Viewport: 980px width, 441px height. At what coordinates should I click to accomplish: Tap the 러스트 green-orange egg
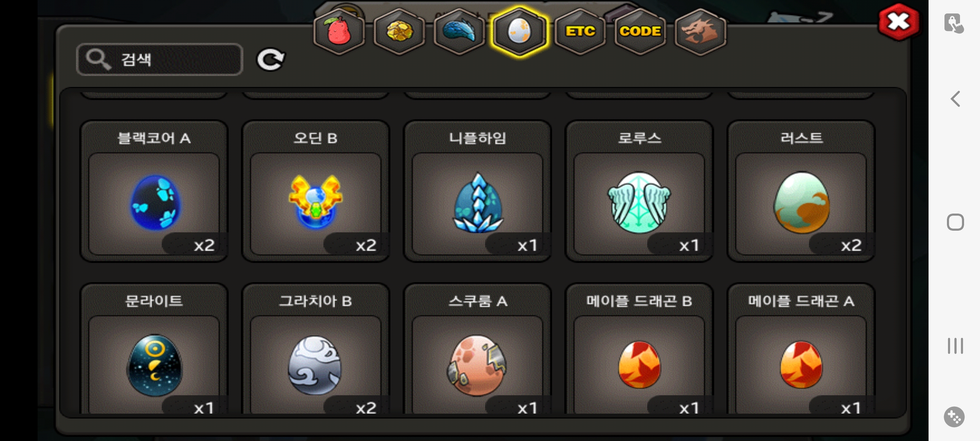pyautogui.click(x=801, y=191)
